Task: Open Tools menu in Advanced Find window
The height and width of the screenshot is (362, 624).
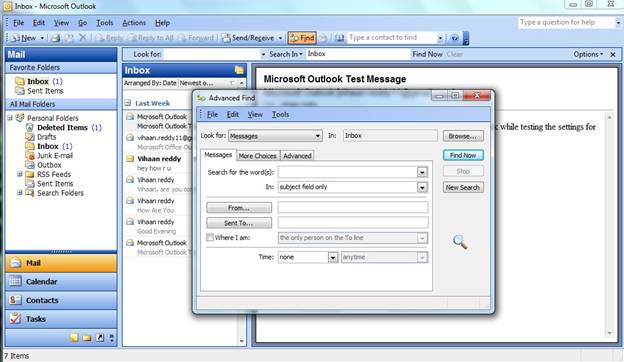Action: [280, 115]
